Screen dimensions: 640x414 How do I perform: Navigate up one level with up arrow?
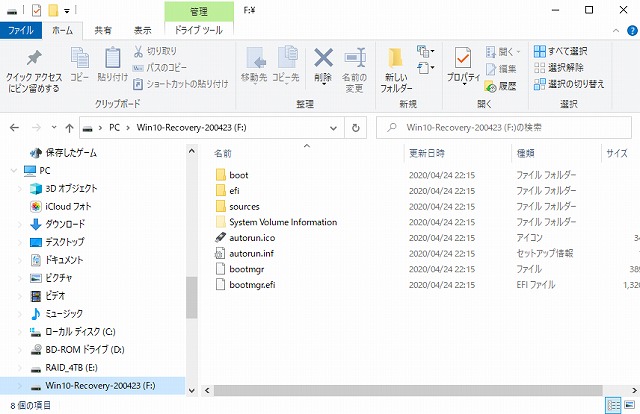69,128
